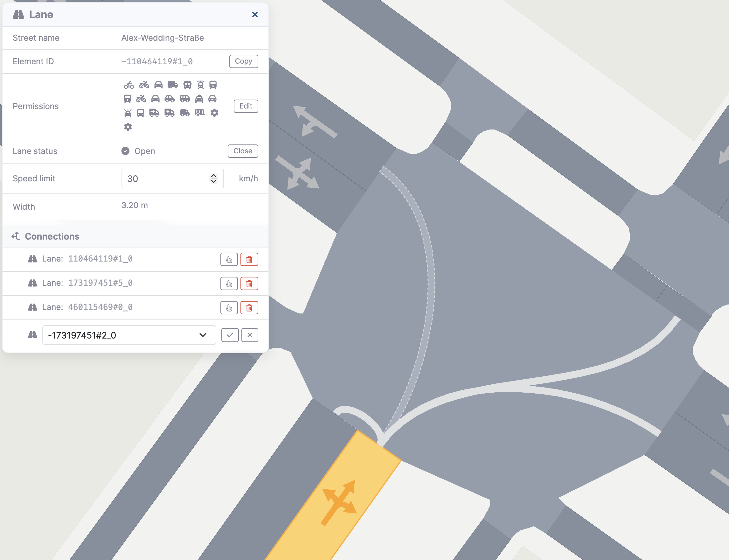Click the ambulance with plus sign icon
The height and width of the screenshot is (560, 729).
(x=170, y=113)
